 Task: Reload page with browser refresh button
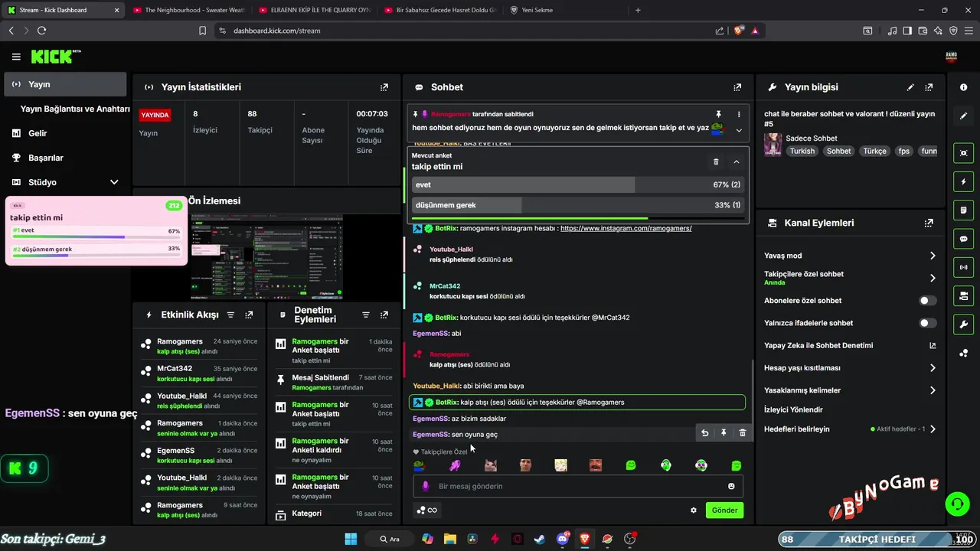[x=41, y=31]
